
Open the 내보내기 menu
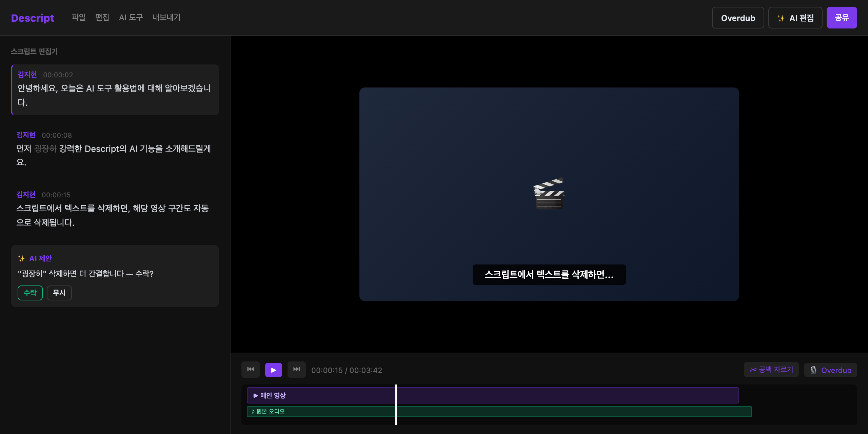(x=166, y=17)
